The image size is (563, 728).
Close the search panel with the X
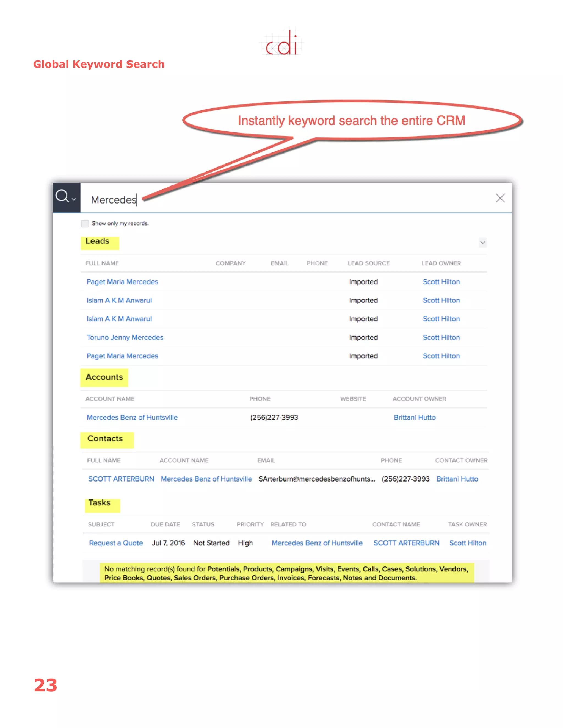coord(500,198)
